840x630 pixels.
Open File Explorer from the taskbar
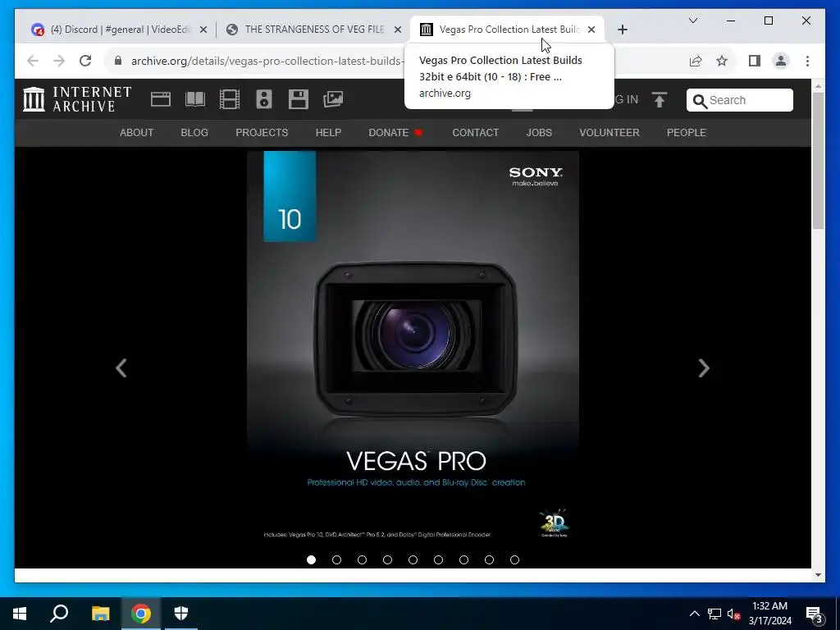pos(100,614)
